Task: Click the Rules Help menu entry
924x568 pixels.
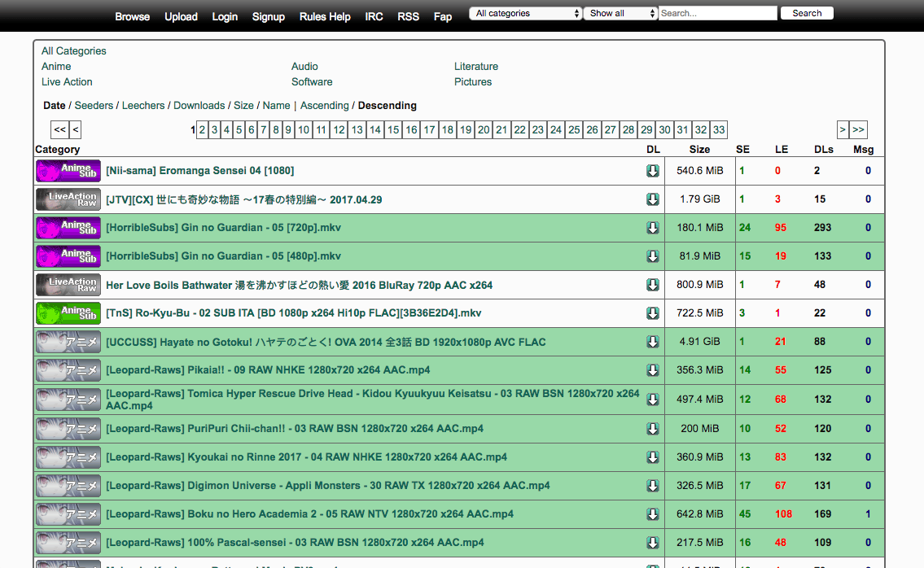Action: [x=325, y=16]
